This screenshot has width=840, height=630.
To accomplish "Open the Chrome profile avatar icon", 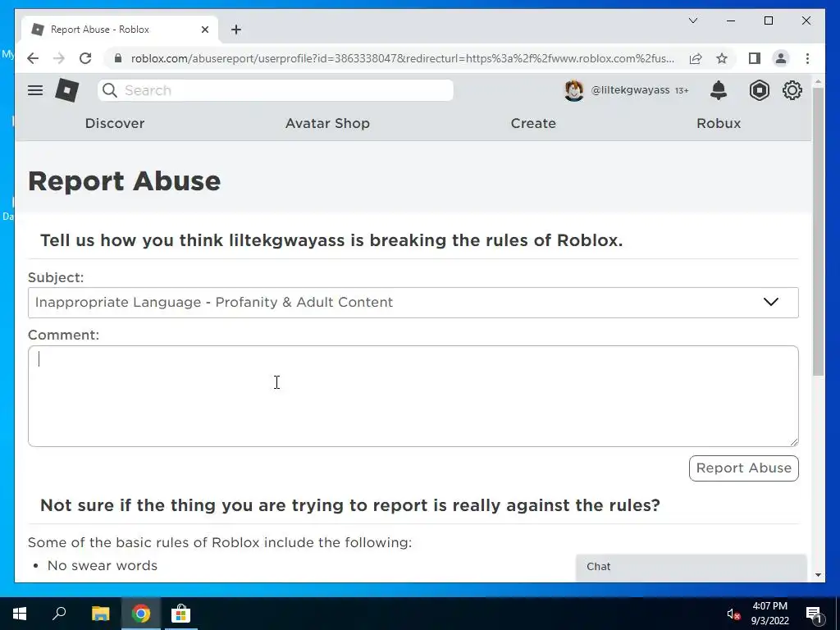I will pyautogui.click(x=781, y=58).
